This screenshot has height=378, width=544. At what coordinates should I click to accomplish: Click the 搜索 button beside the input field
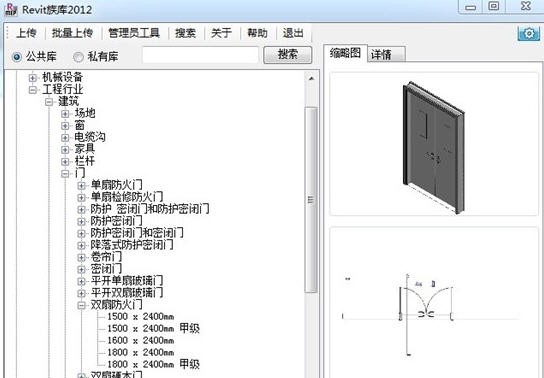pyautogui.click(x=288, y=55)
